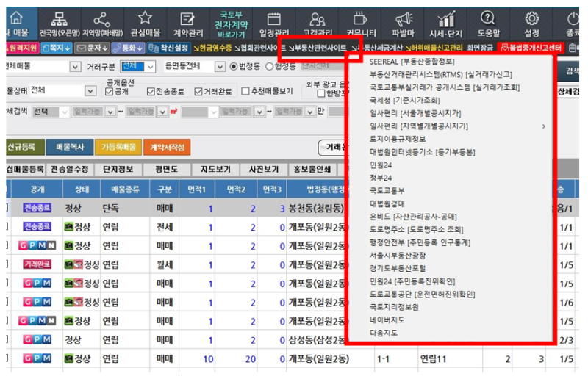The image size is (588, 379).
Task: Open 부동산관련사이트 menu
Action: (318, 48)
